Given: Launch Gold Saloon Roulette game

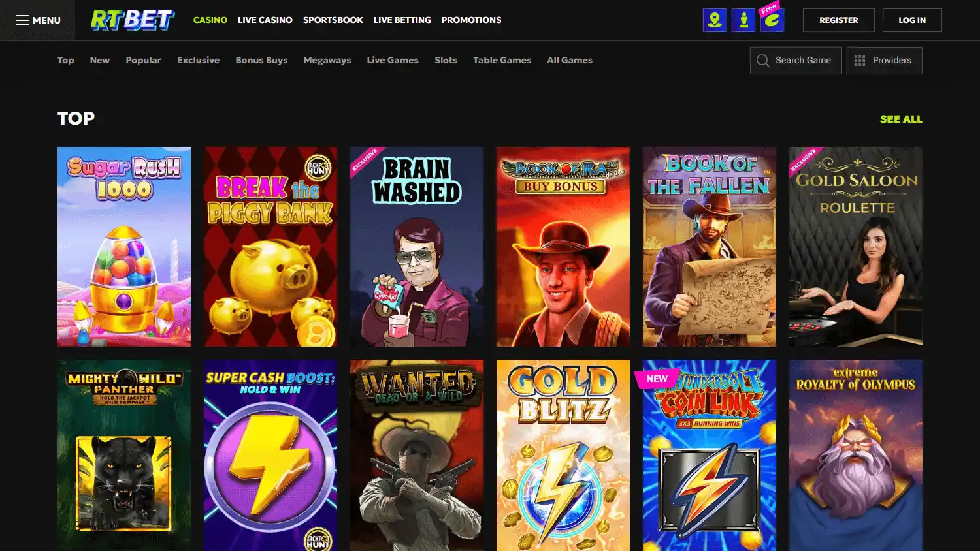Looking at the screenshot, I should coord(855,246).
